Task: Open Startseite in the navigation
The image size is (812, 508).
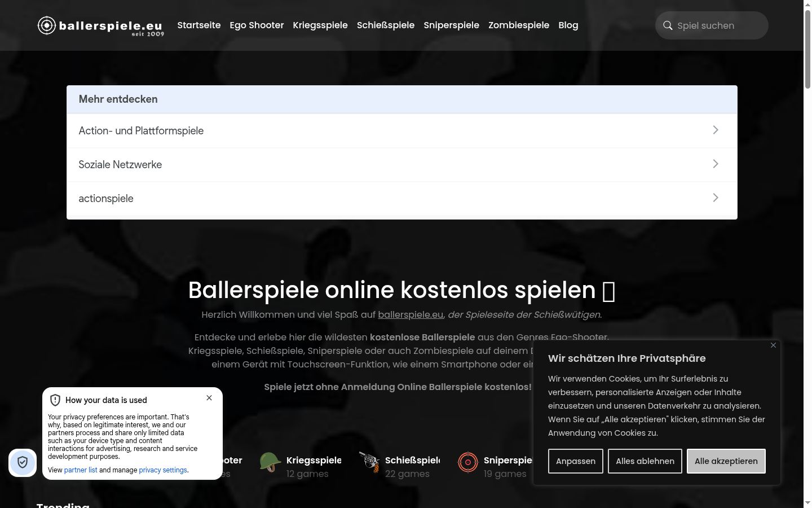Action: point(199,25)
